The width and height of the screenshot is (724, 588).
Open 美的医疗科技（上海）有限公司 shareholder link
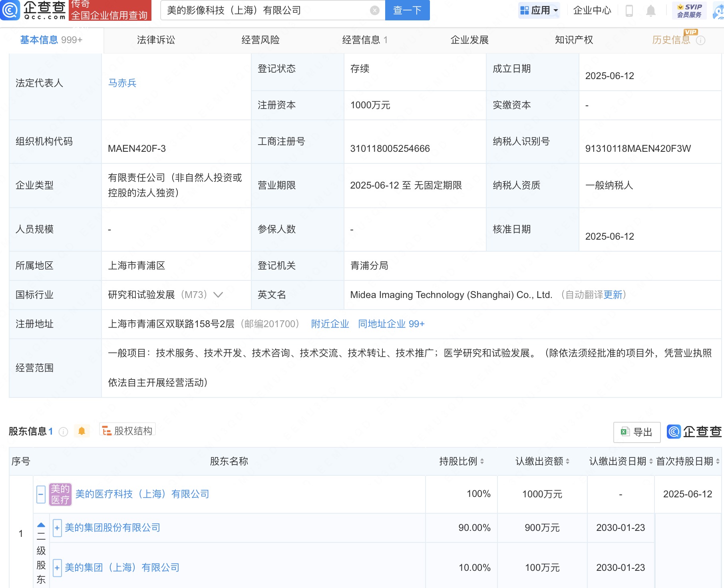point(142,495)
